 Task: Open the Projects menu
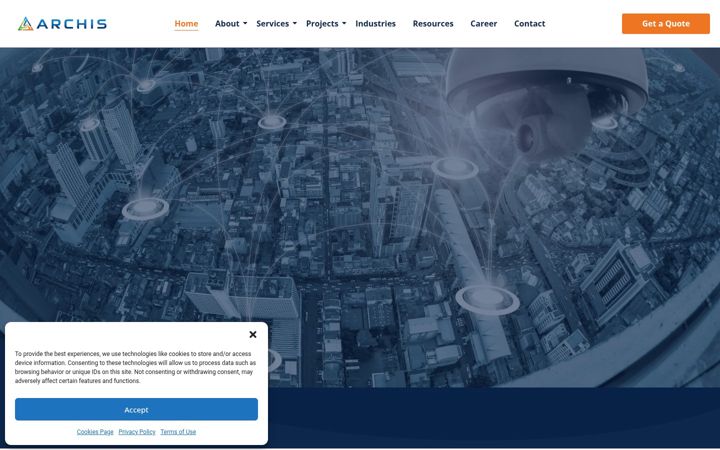coord(322,23)
